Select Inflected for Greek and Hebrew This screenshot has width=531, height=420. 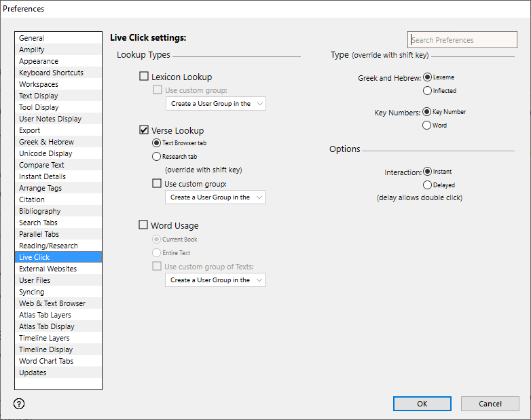427,90
